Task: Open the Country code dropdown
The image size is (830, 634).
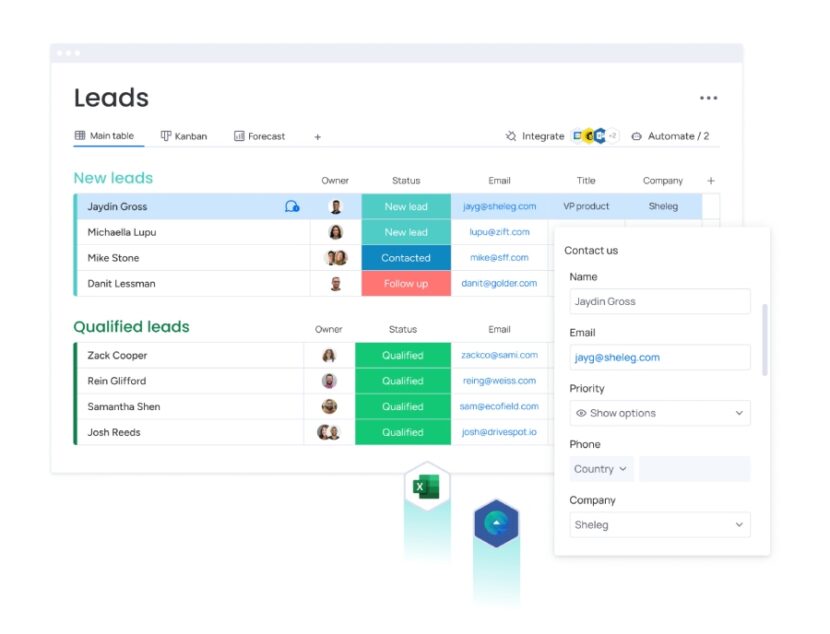Action: (600, 469)
